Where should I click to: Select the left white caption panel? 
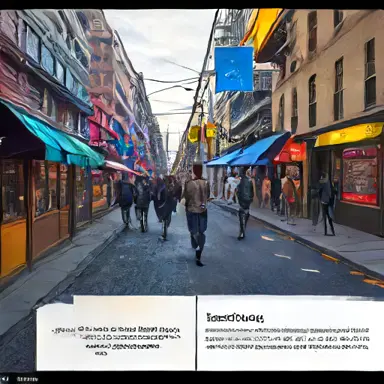[x=116, y=333]
